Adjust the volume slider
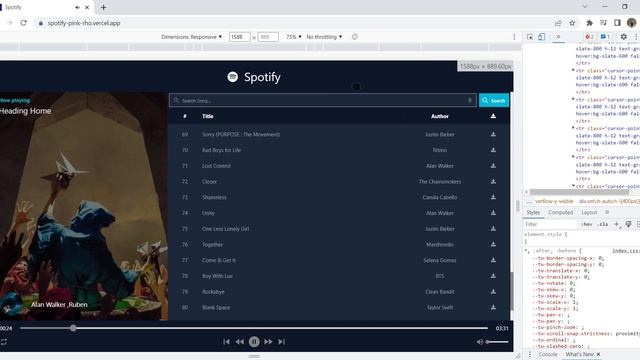The image size is (640, 360). [x=497, y=342]
